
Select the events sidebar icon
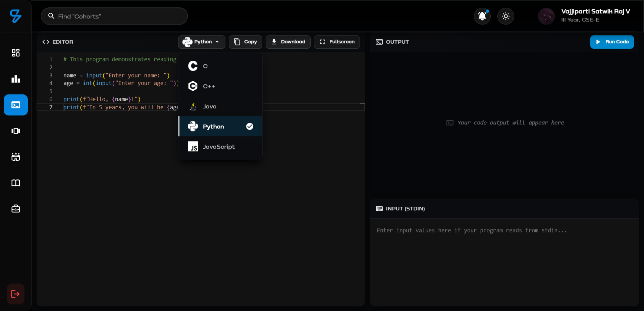pyautogui.click(x=15, y=157)
